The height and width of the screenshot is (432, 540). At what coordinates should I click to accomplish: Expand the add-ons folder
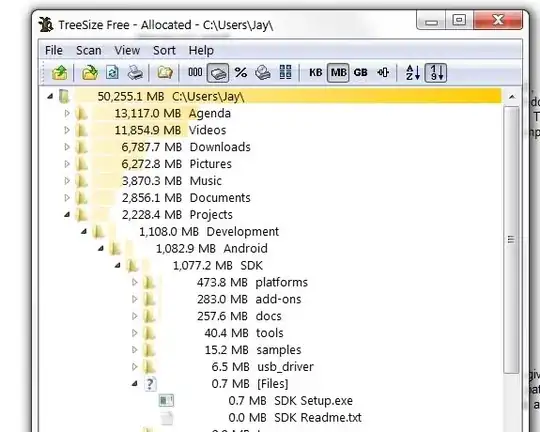click(x=135, y=299)
